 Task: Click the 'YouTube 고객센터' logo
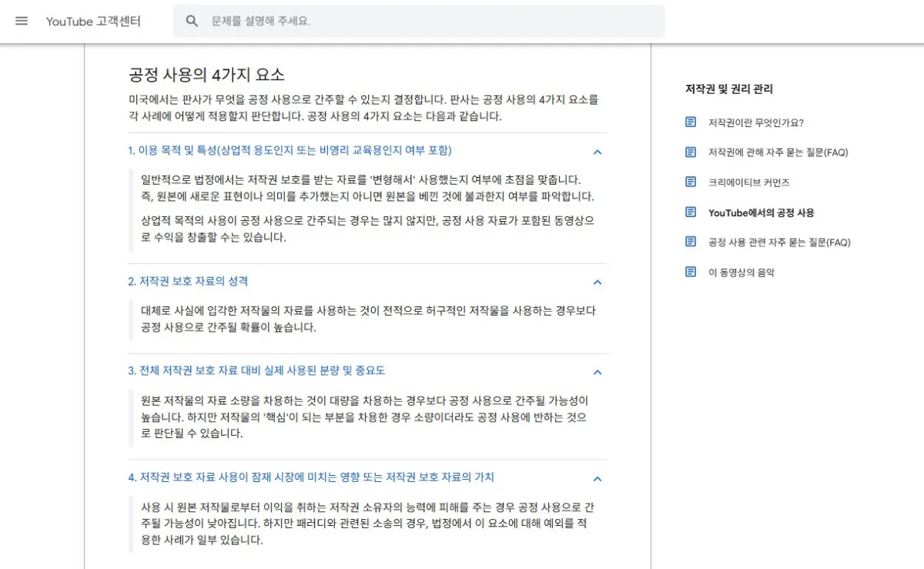(x=94, y=21)
